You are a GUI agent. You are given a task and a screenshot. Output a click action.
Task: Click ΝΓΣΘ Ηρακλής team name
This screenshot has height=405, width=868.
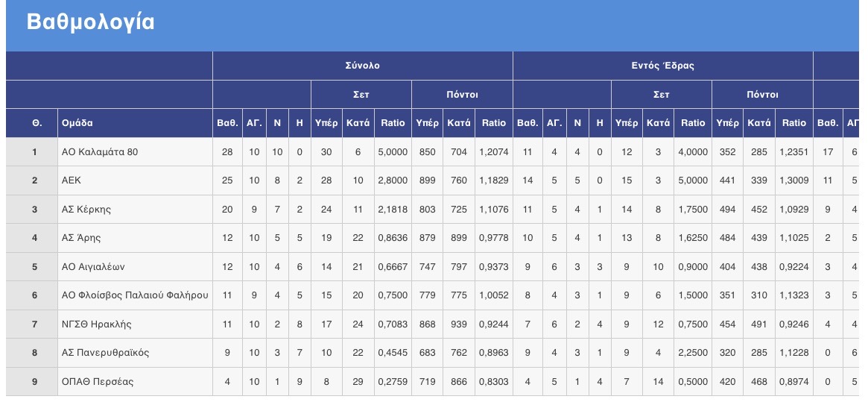pyautogui.click(x=96, y=324)
